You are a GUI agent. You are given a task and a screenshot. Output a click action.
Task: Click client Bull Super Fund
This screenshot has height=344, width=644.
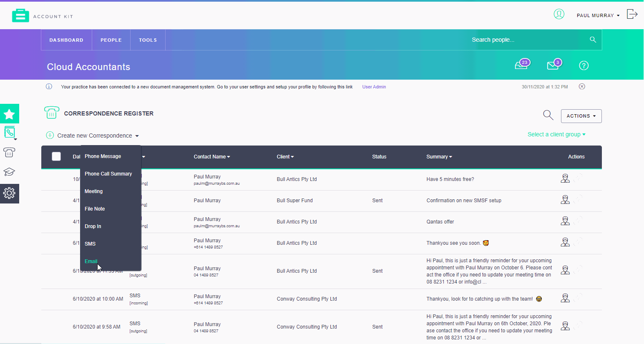[x=294, y=201]
